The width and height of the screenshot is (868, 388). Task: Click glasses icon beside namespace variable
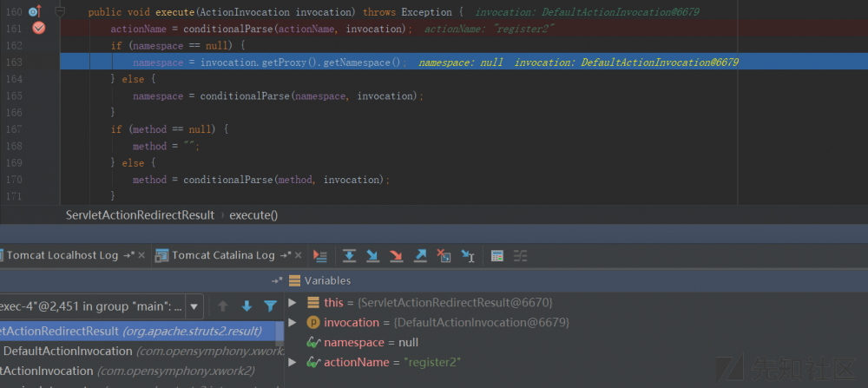pos(313,343)
